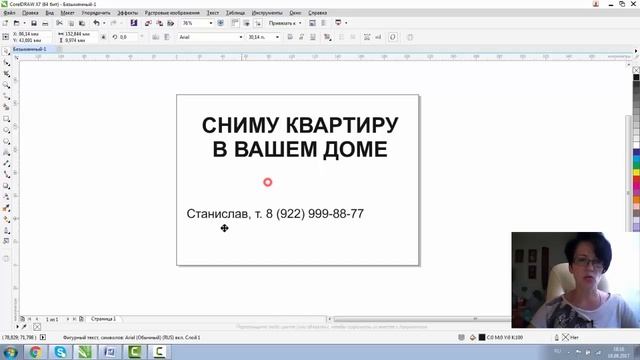The width and height of the screenshot is (640, 360).
Task: Click the Export icon
Action: (x=160, y=23)
